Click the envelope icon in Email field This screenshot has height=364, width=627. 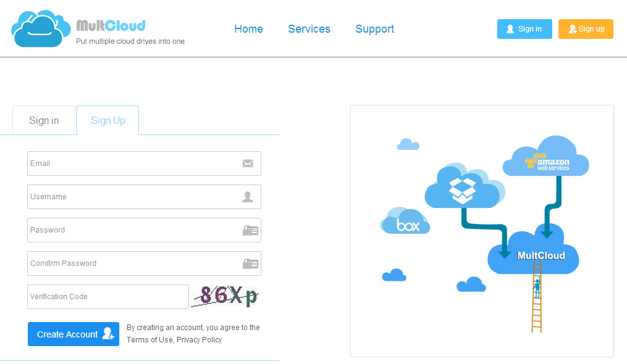tap(248, 163)
